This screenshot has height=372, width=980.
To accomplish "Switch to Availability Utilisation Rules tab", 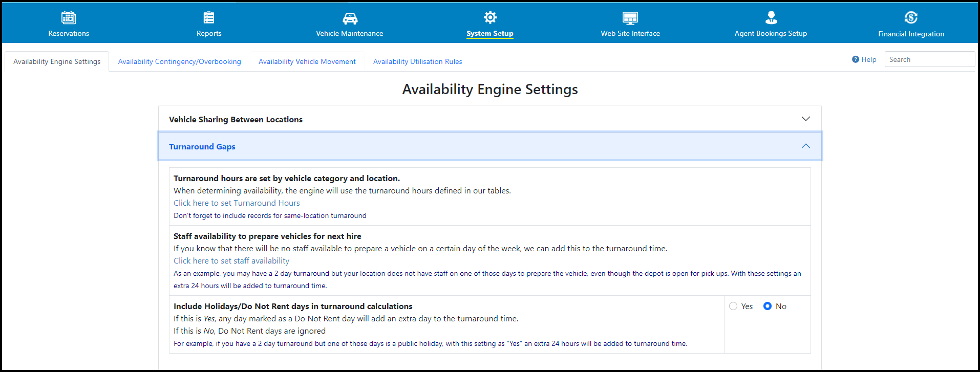I will pos(418,61).
